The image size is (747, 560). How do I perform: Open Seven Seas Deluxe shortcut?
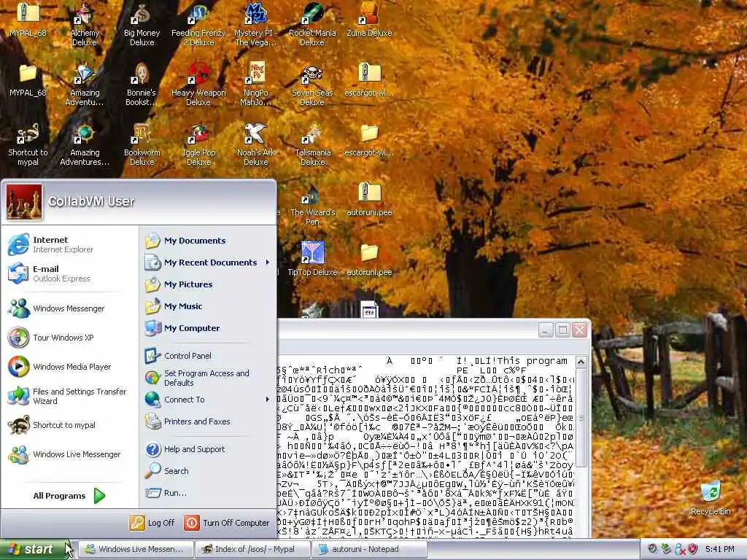click(312, 85)
